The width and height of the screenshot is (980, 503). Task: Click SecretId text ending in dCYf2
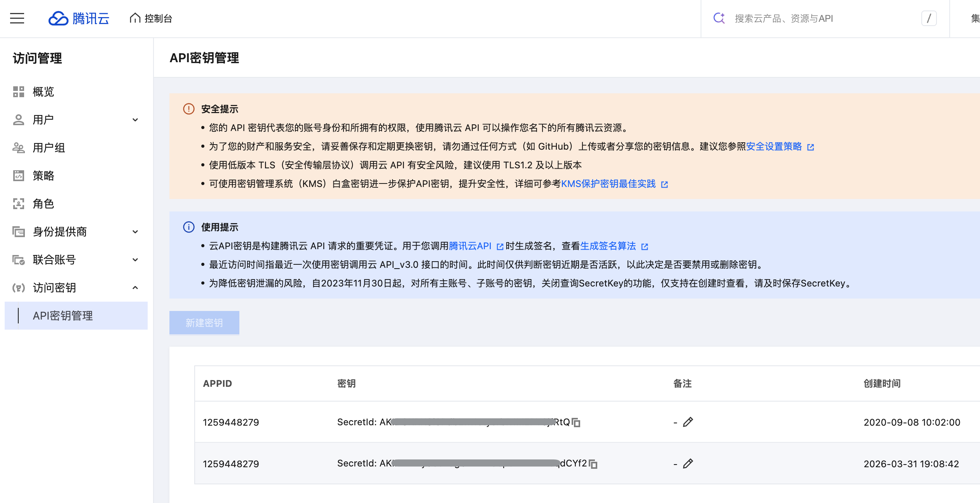click(462, 463)
